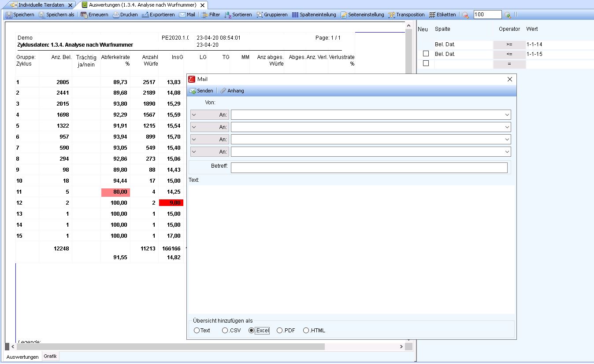Add an attachment with the Anhang button
This screenshot has width=594, height=364.
(x=232, y=91)
